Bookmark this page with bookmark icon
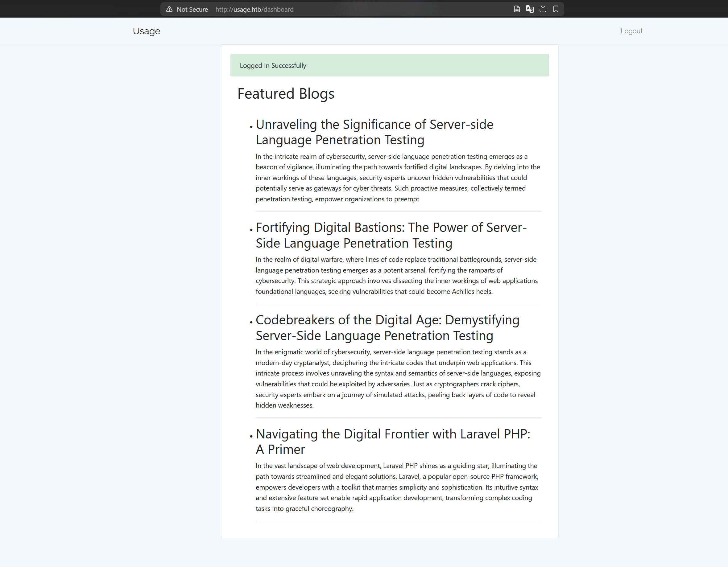This screenshot has width=728, height=567. click(x=556, y=9)
